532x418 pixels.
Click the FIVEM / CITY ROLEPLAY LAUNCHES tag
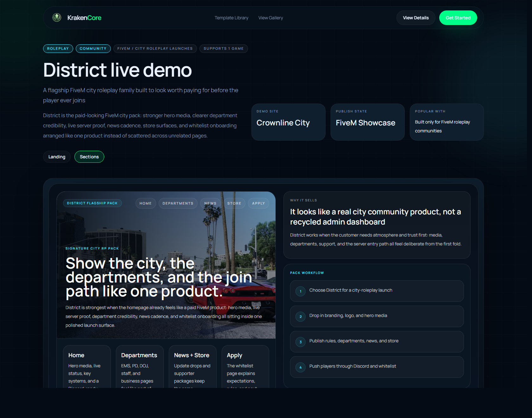[155, 48]
